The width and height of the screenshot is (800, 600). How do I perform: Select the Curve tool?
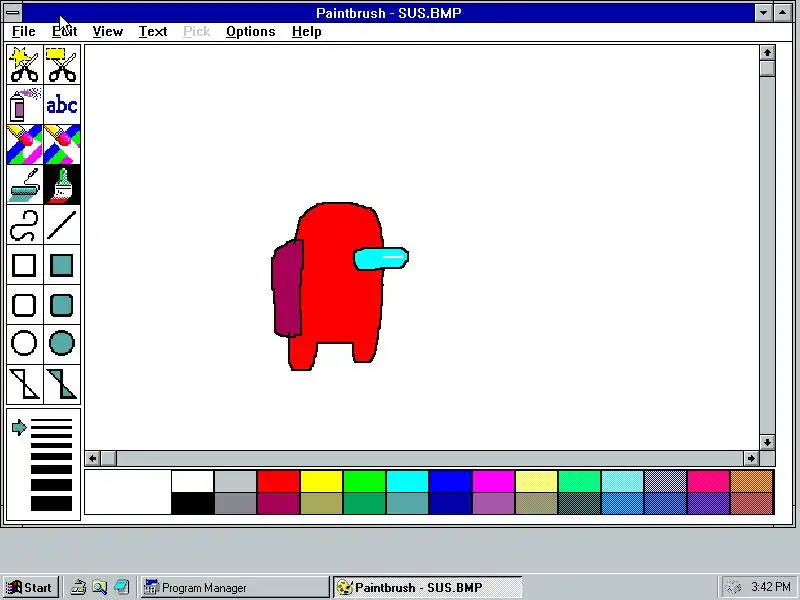pos(24,224)
